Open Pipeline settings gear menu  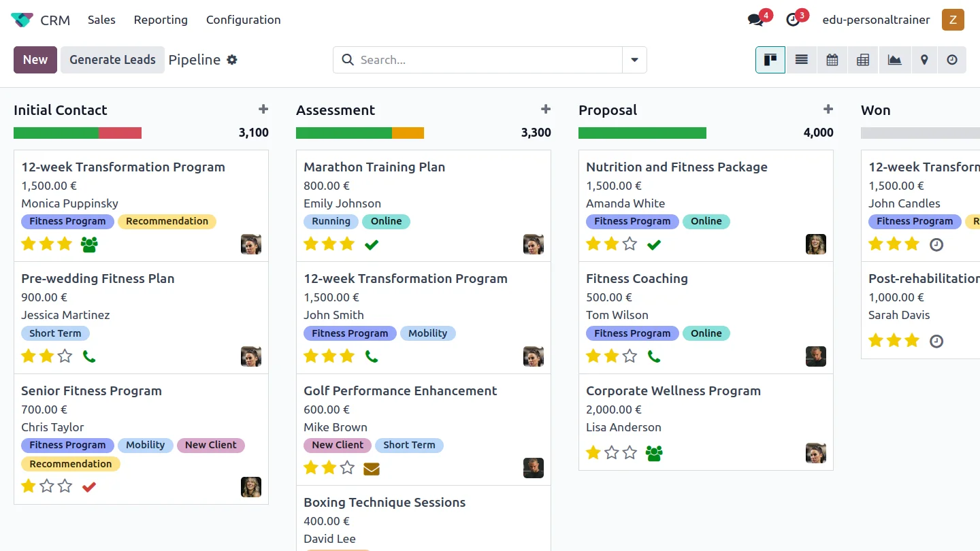click(x=232, y=60)
